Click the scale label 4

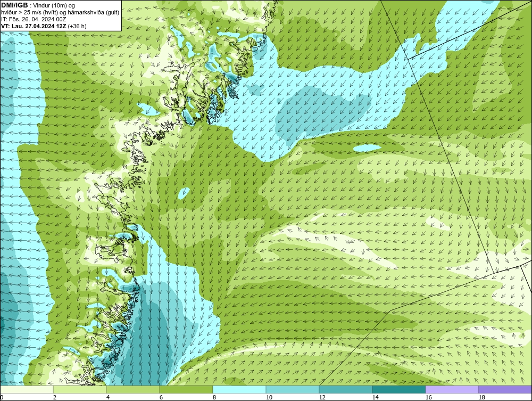click(x=108, y=397)
